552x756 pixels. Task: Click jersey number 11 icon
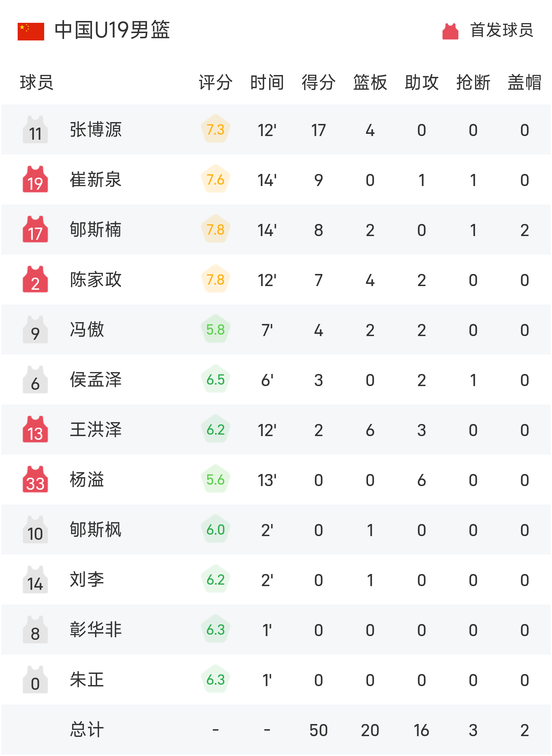[x=35, y=130]
